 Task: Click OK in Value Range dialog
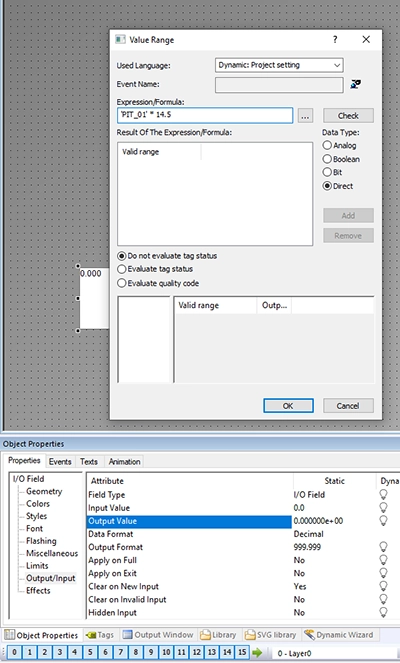tap(288, 405)
